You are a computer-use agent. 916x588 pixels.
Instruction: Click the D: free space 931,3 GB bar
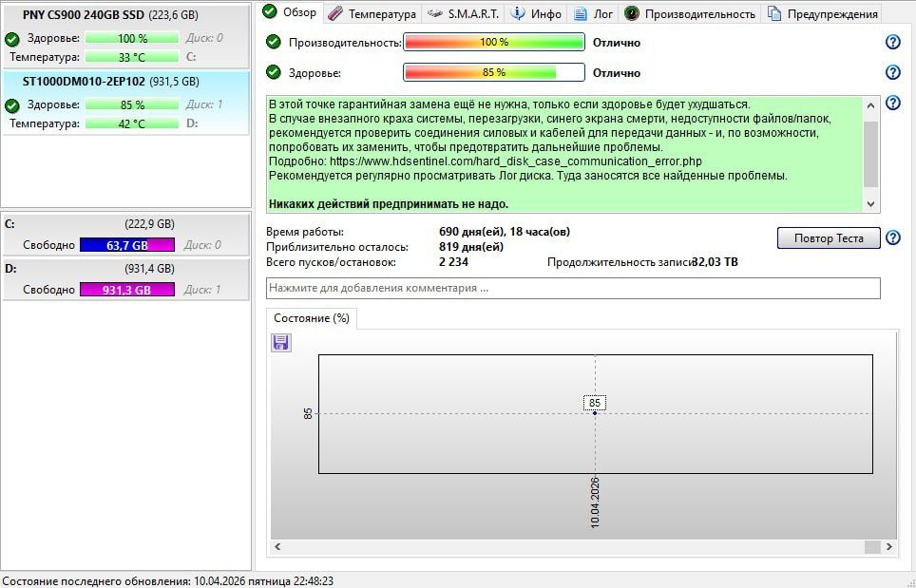click(x=126, y=290)
